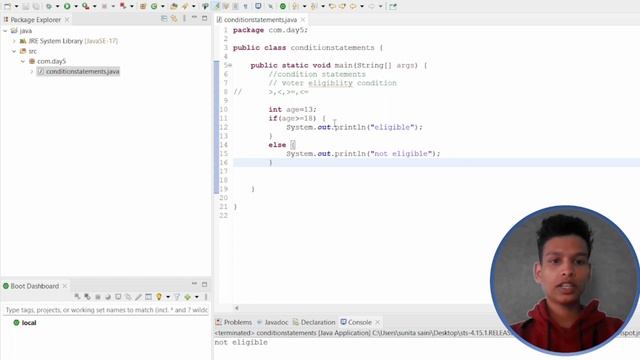Collapse the src folder node
This screenshot has width=640, height=360.
coord(14,51)
